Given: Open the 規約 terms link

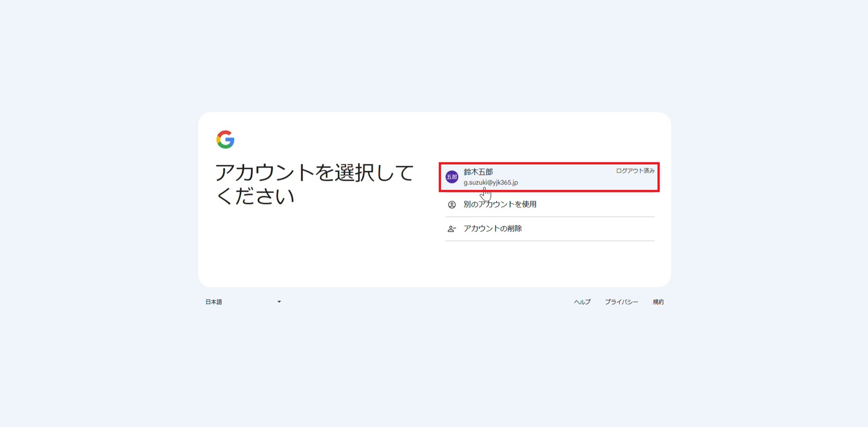Looking at the screenshot, I should click(x=658, y=302).
